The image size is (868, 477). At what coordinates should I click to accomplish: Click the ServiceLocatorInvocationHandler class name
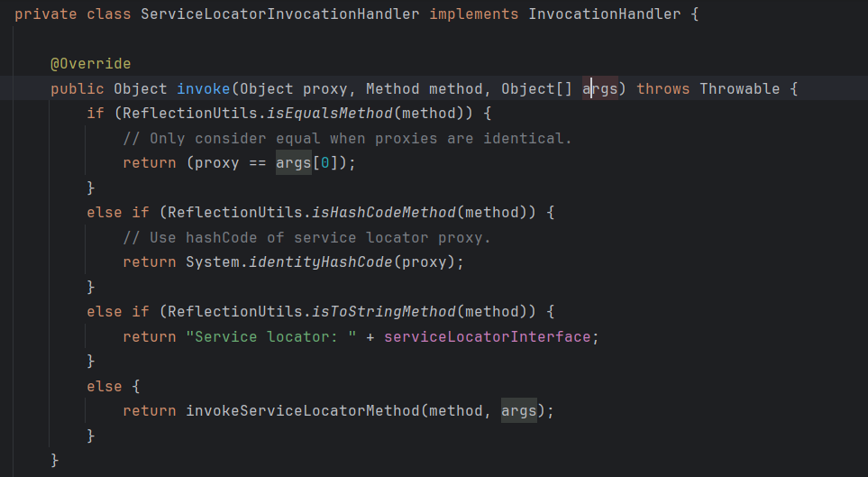point(280,15)
